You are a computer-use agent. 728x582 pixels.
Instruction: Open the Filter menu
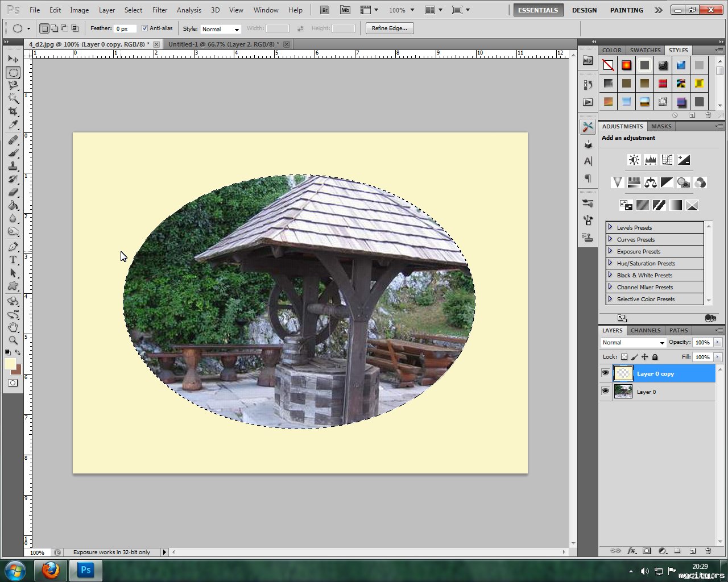[x=160, y=10]
